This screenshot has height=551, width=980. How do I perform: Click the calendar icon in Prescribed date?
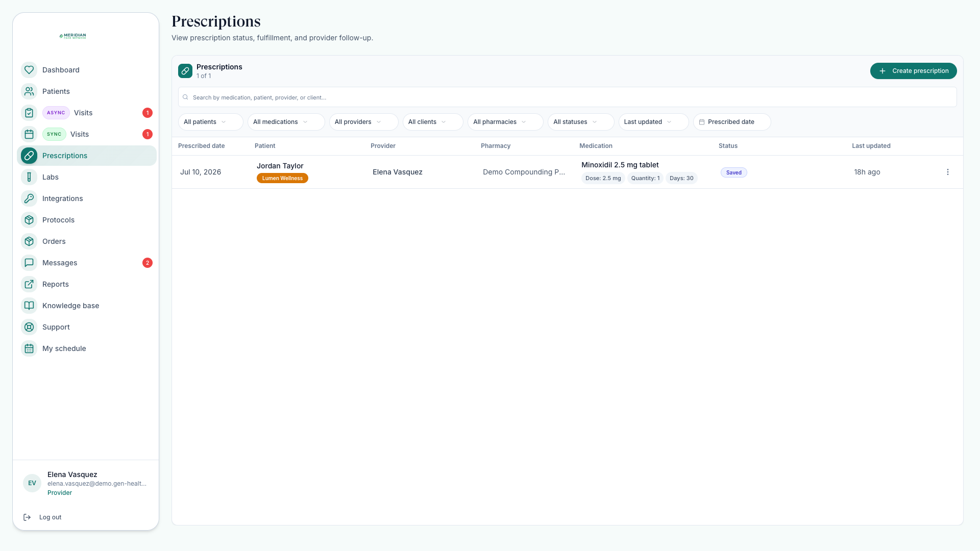702,122
